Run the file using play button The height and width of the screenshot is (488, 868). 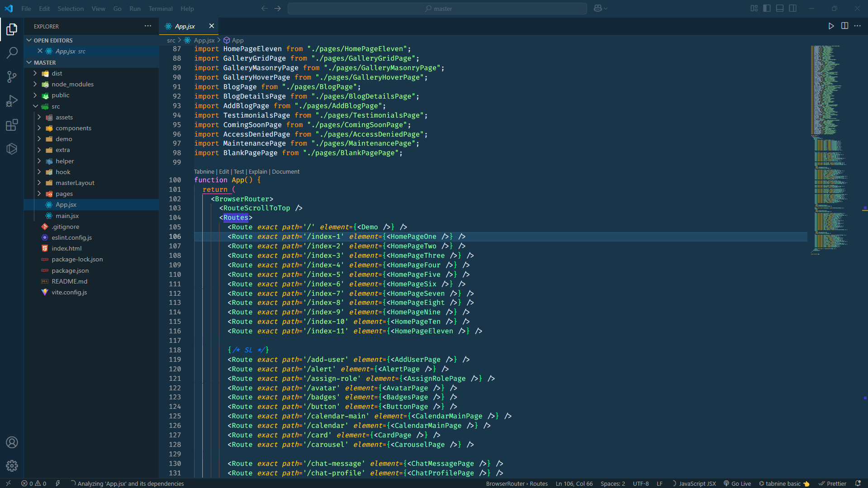[831, 26]
